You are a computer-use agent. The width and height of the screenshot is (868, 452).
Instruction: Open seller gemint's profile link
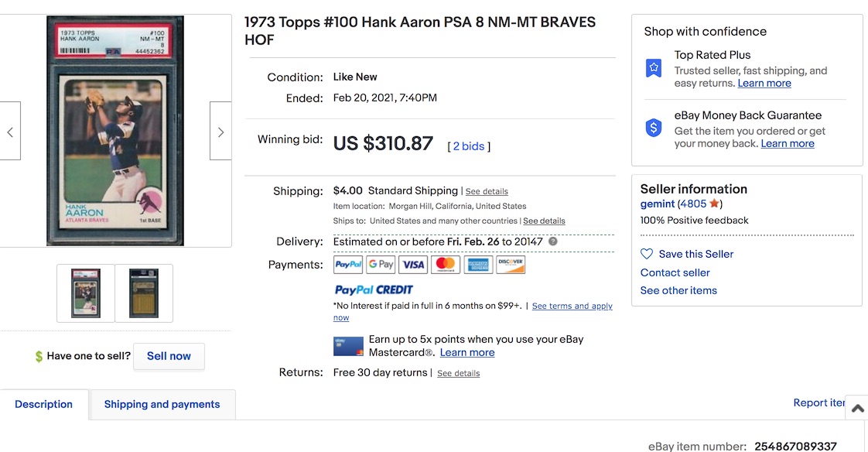click(x=658, y=204)
